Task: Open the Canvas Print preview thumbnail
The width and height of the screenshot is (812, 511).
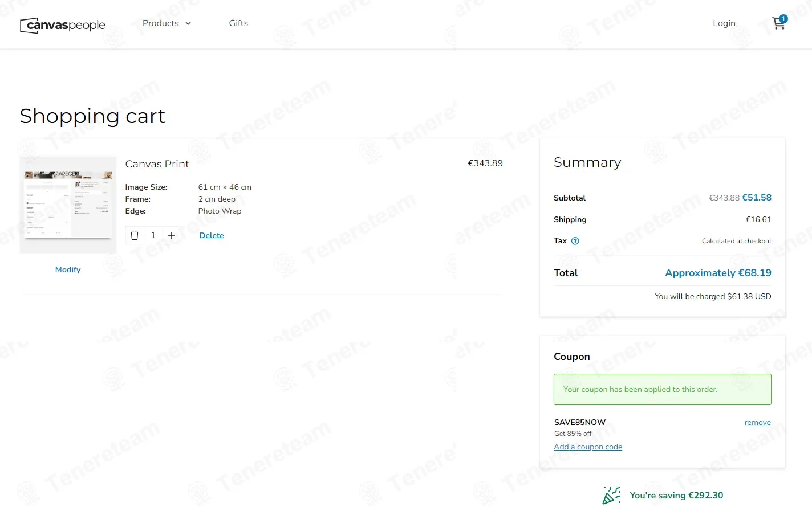Action: point(68,205)
